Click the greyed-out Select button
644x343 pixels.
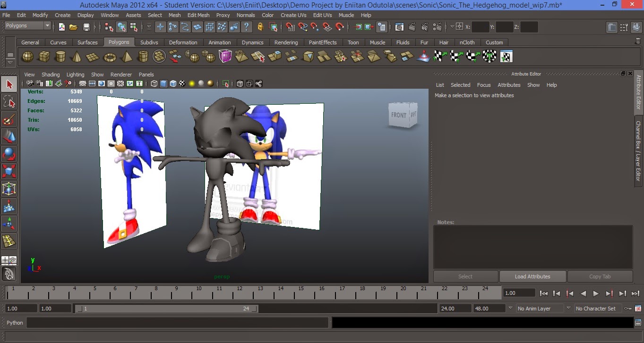465,276
